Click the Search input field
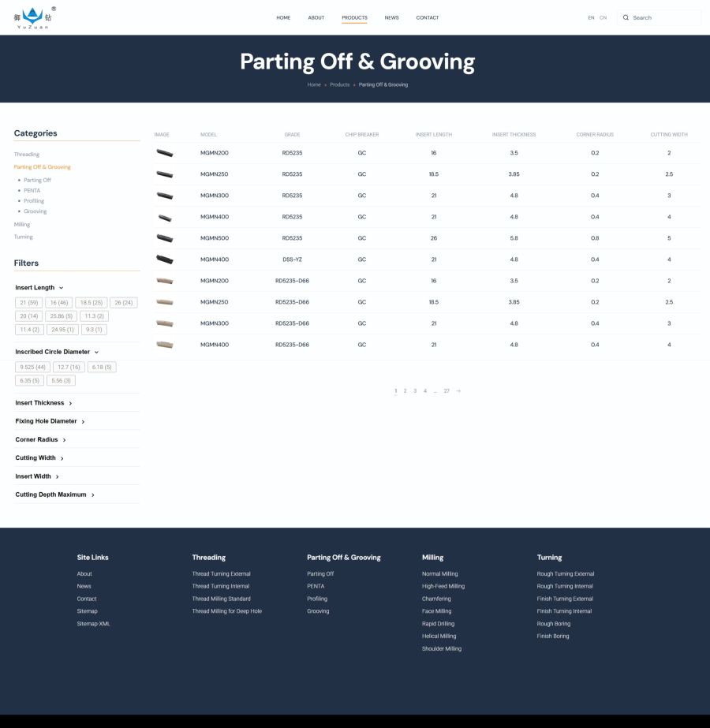The height and width of the screenshot is (728, 710). click(x=663, y=17)
